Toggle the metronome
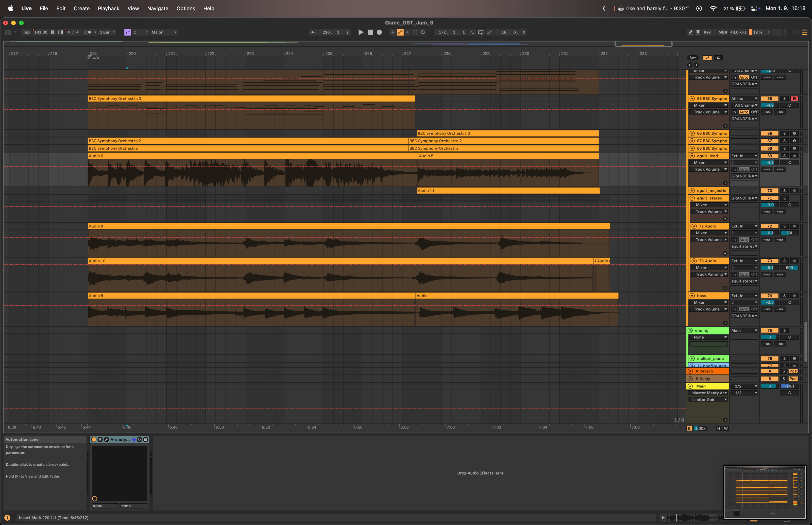This screenshot has height=525, width=812. 88,32
